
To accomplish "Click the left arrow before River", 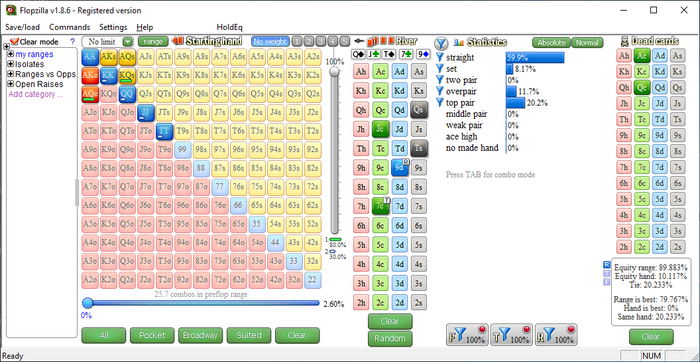I will point(359,42).
